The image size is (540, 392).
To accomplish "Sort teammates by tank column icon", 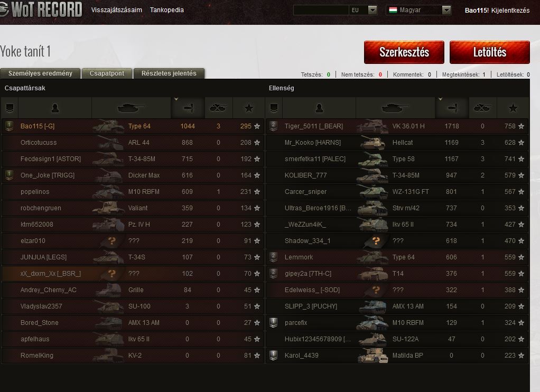I will (131, 108).
